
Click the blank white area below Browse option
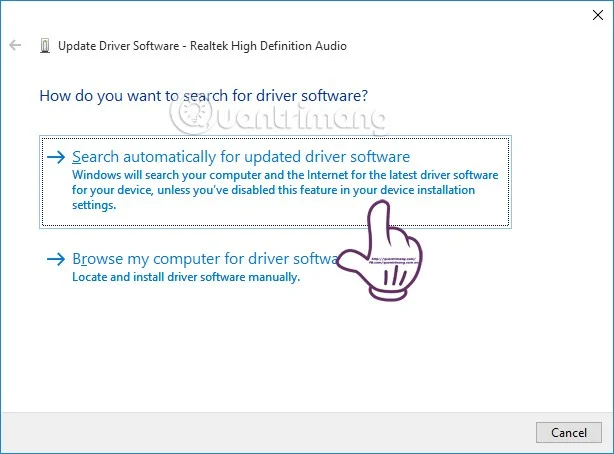pyautogui.click(x=300, y=350)
